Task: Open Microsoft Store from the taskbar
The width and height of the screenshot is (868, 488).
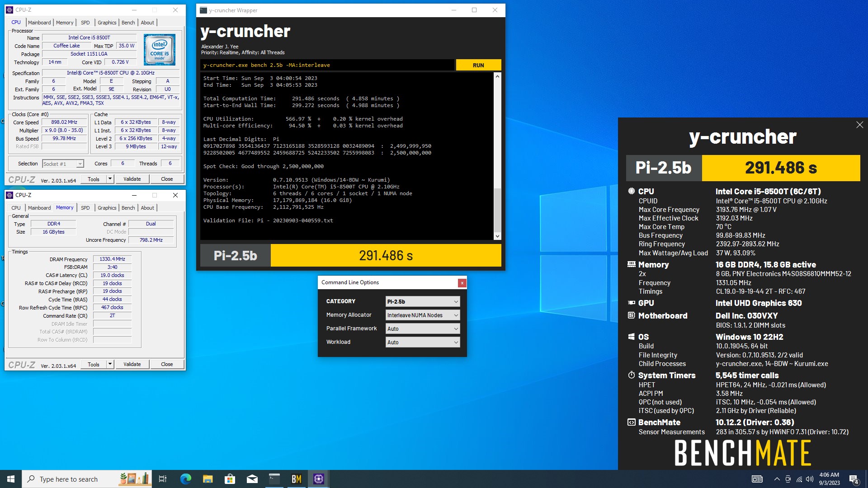Action: point(230,479)
